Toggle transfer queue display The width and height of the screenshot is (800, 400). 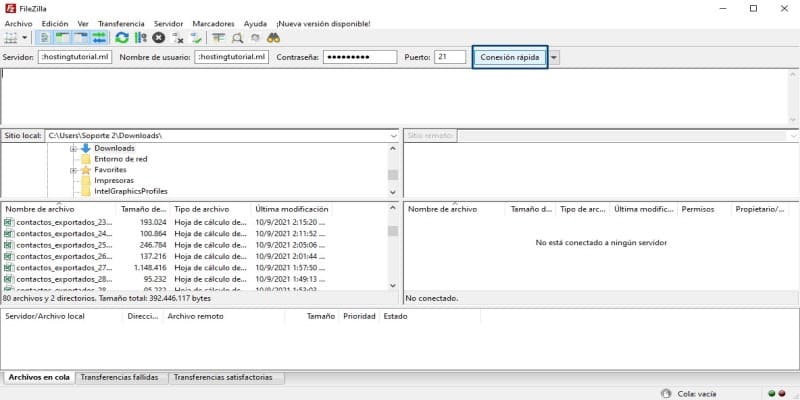(99, 38)
